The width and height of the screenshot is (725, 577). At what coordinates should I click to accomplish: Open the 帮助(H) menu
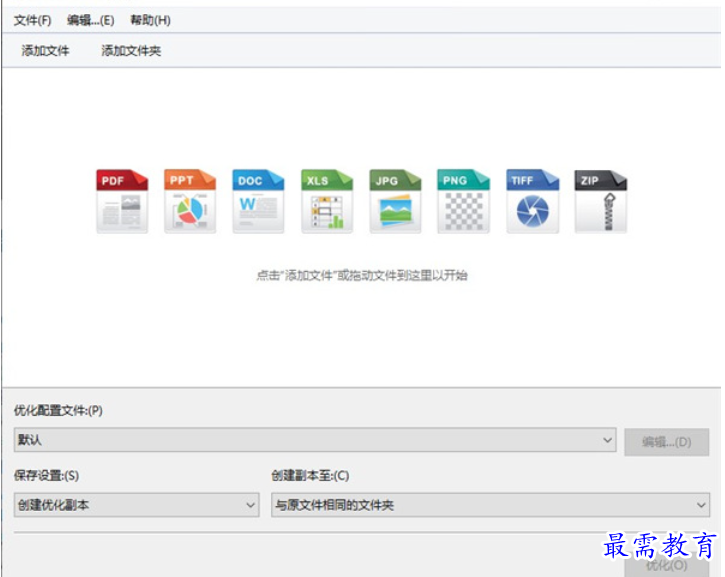148,20
